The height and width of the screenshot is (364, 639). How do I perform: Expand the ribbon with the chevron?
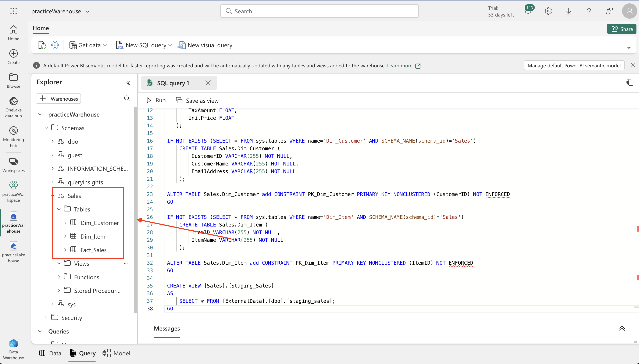pyautogui.click(x=629, y=47)
